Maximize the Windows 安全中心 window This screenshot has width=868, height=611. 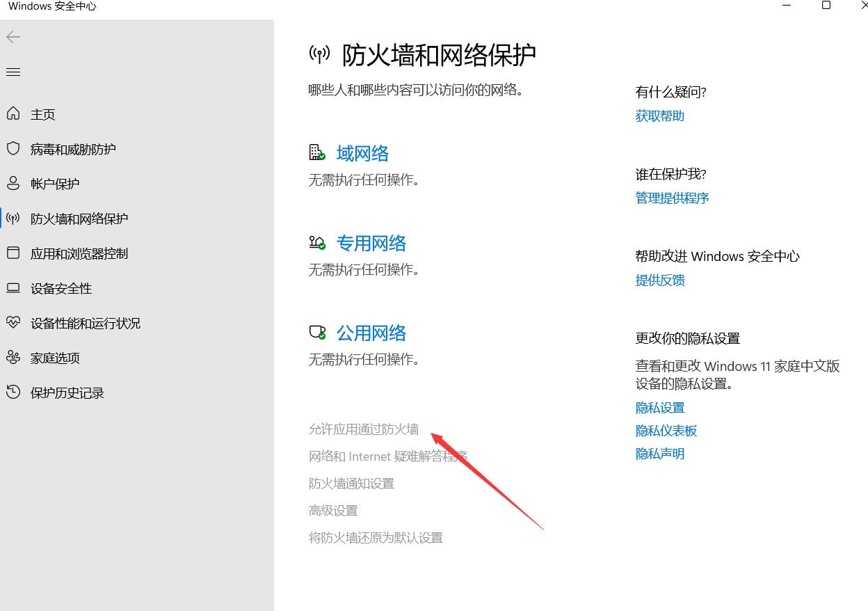pos(826,6)
